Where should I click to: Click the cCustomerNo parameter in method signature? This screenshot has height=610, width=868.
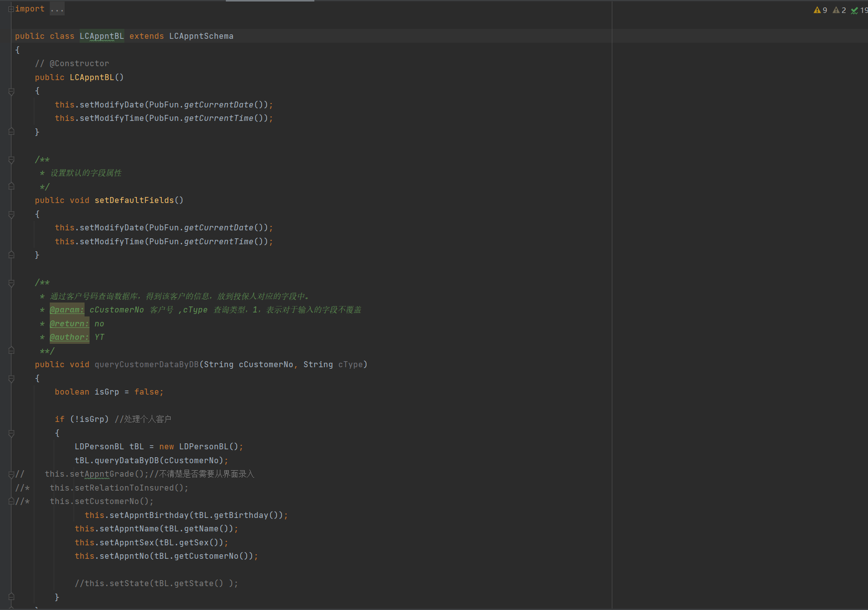click(266, 365)
